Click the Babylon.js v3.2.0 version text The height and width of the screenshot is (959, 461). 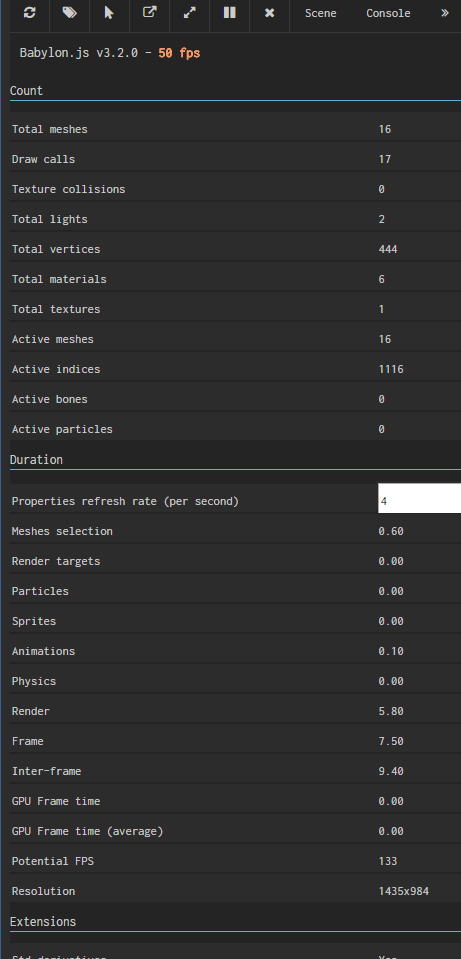click(x=79, y=53)
